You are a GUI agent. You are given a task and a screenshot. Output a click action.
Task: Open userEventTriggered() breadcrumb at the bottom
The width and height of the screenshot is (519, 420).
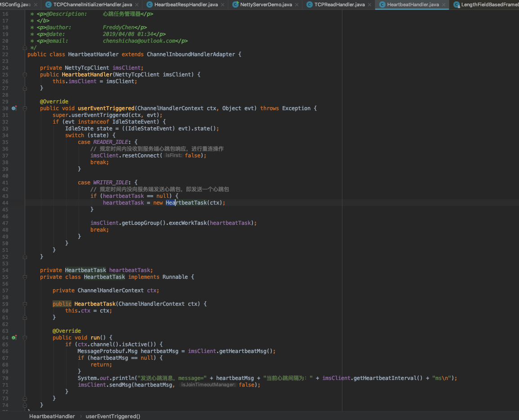(113, 416)
